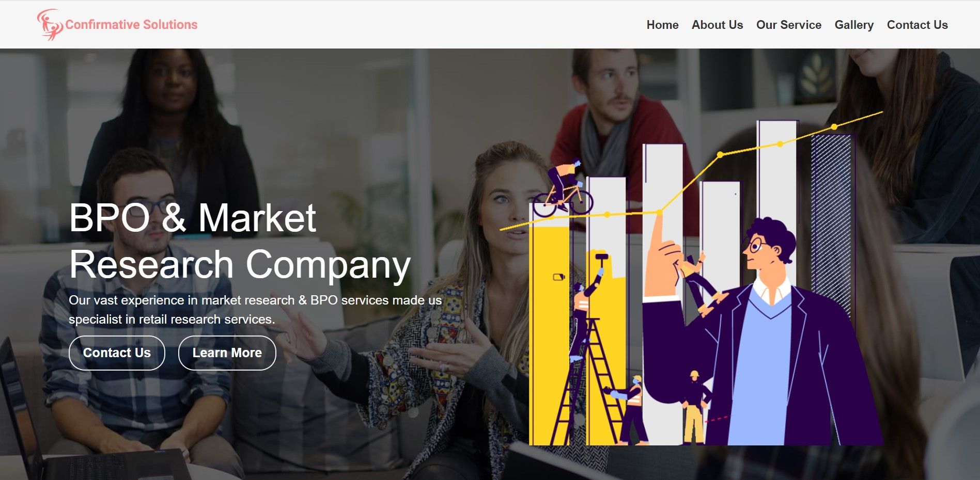Image resolution: width=980 pixels, height=480 pixels.
Task: Click the diagonal-striped bar in the chart
Action: coord(832,227)
